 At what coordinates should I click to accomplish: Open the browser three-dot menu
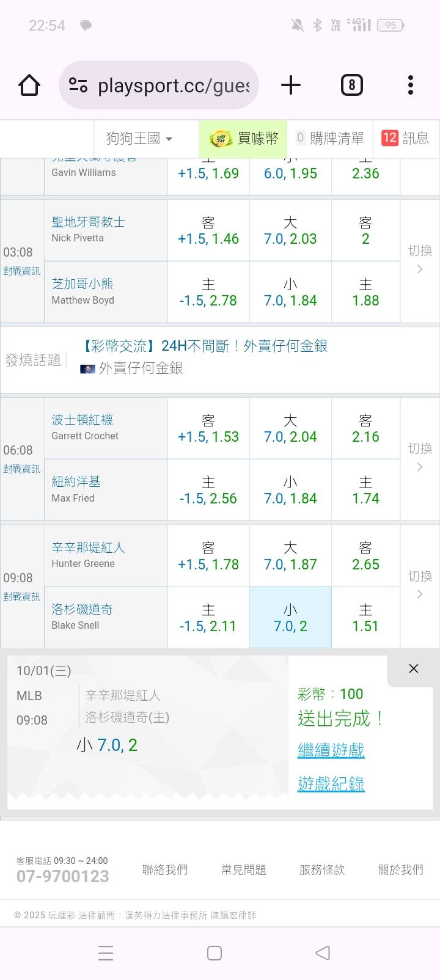coord(411,85)
